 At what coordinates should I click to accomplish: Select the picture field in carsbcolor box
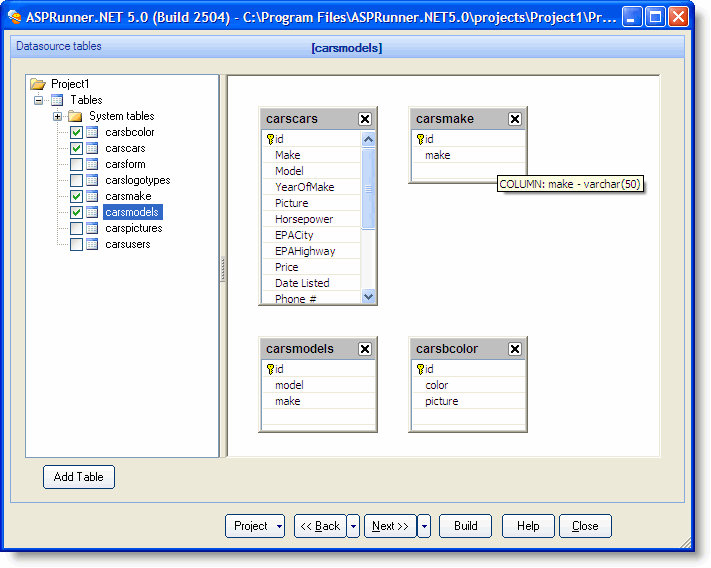point(468,401)
